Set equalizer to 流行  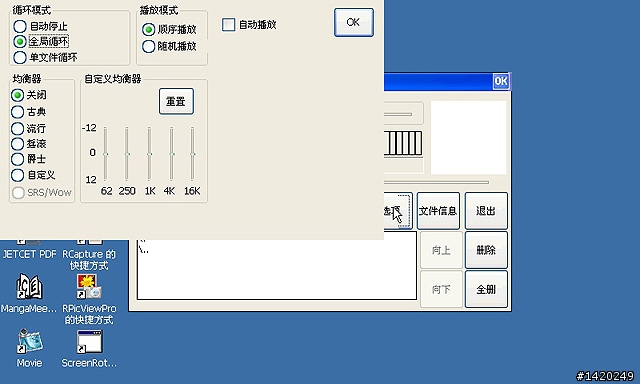coord(17,129)
